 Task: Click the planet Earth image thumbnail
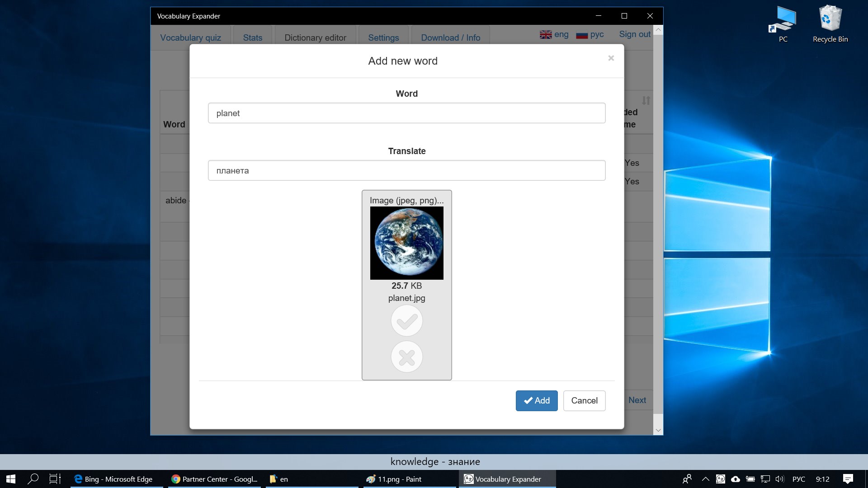click(406, 243)
